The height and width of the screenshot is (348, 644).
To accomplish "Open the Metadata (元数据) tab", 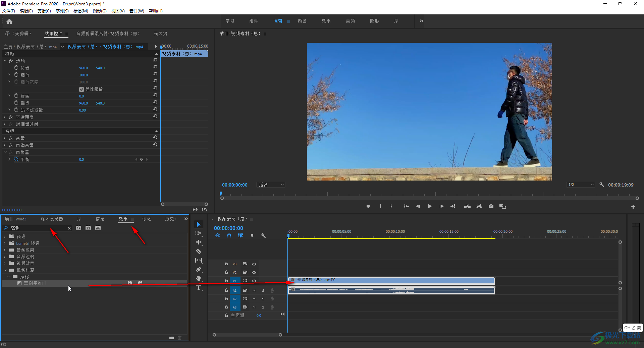I will pyautogui.click(x=160, y=33).
